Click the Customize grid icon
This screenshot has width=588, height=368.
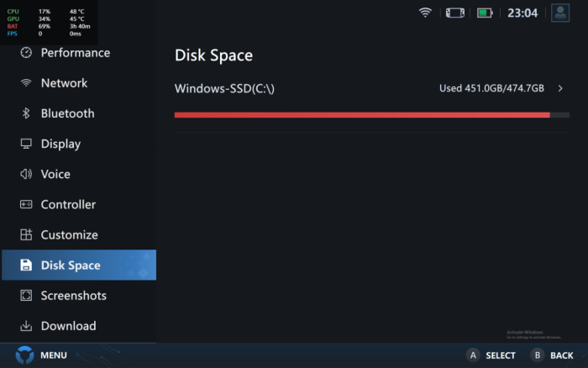26,235
